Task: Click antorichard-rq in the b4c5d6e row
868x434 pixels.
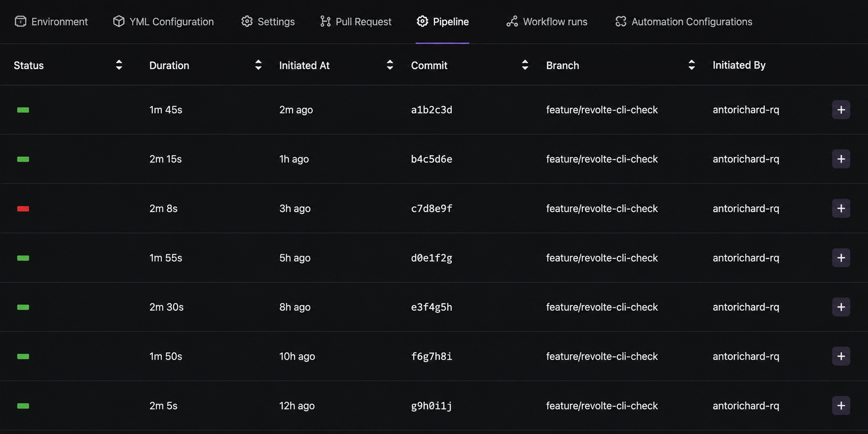Action: click(x=746, y=159)
